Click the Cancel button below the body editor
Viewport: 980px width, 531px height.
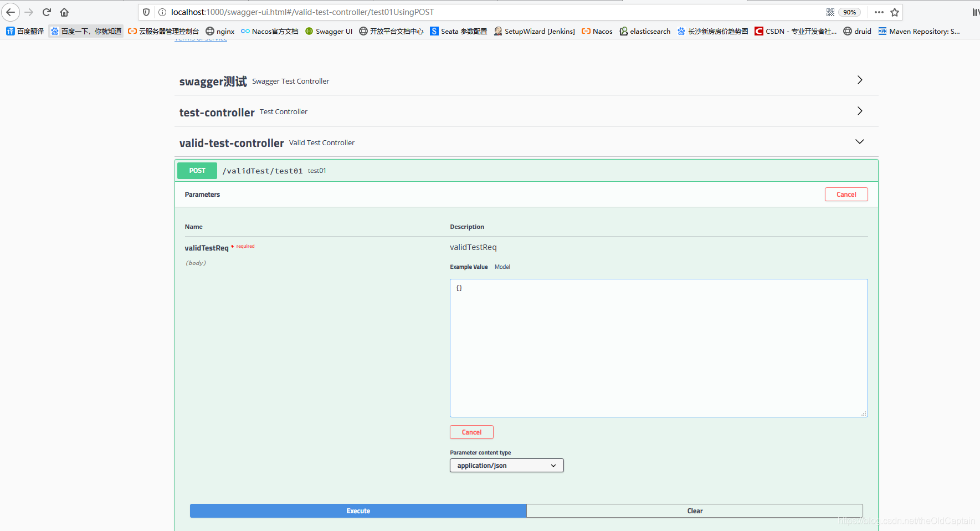pyautogui.click(x=471, y=432)
